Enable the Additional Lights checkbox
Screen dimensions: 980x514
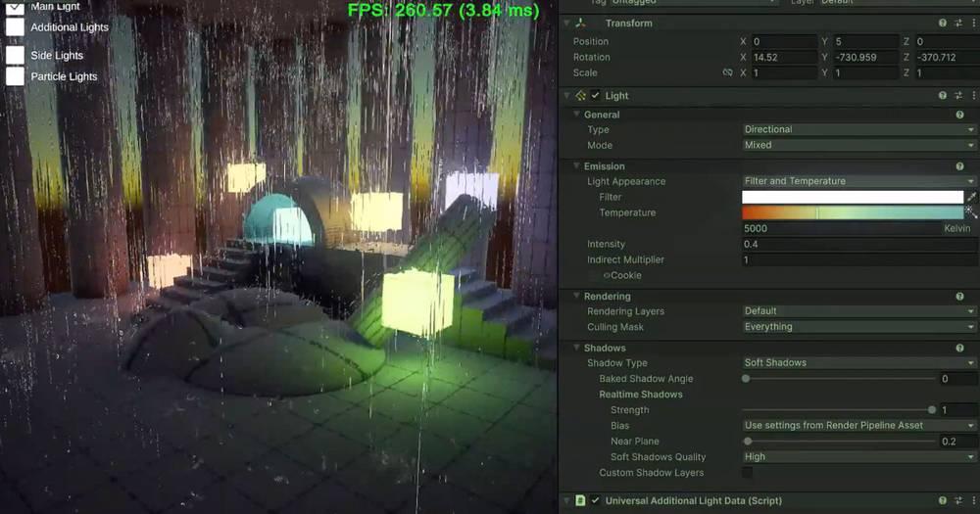click(15, 26)
